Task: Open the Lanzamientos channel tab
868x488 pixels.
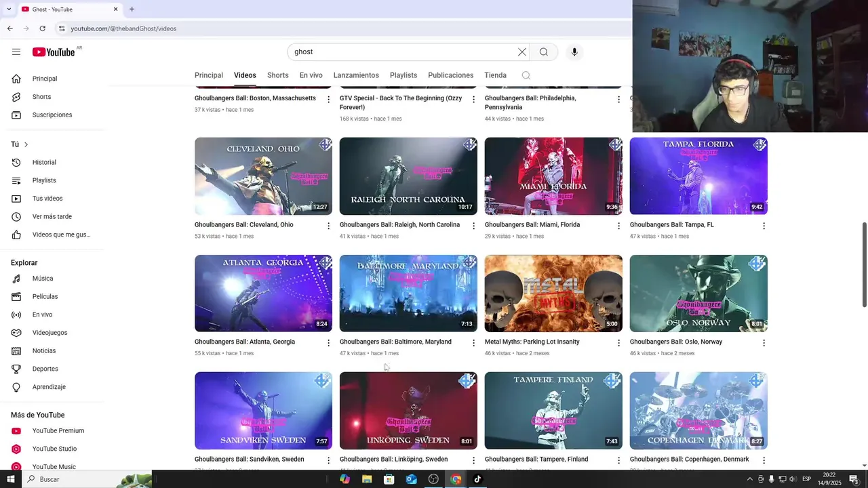Action: pos(356,75)
